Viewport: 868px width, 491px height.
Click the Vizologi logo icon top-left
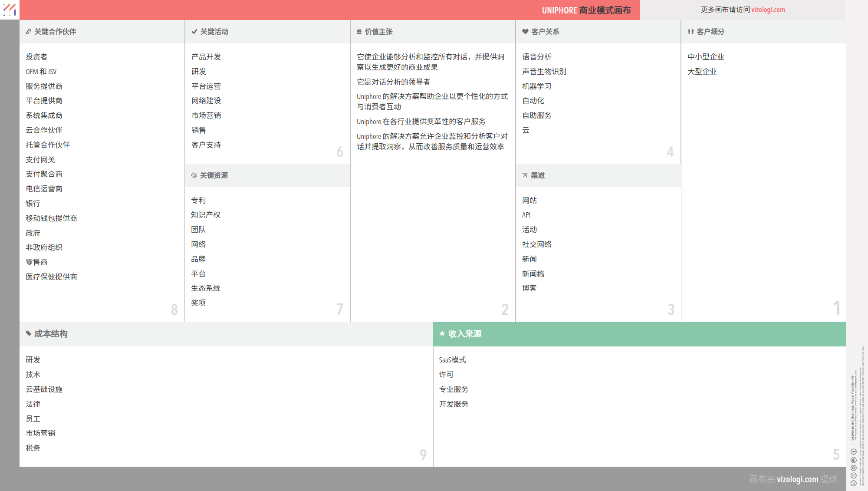coord(10,10)
